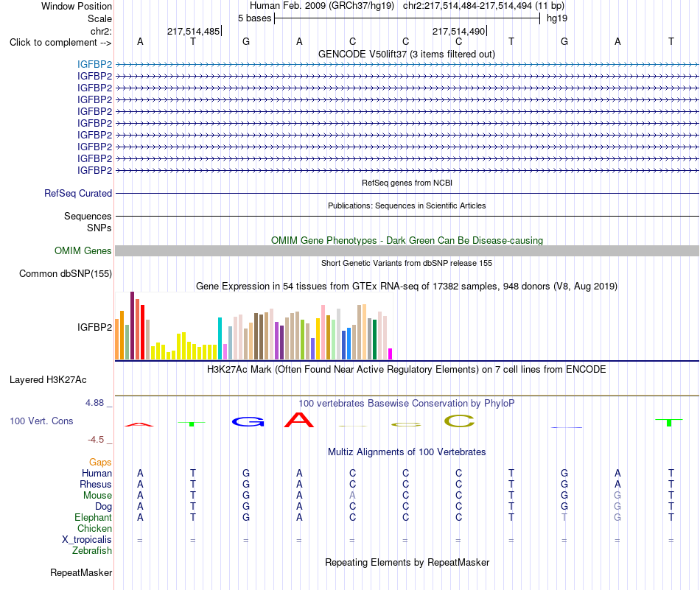This screenshot has height=590, width=700.
Task: Click the faded mismatch T in Elephant row
Action: pos(564,517)
